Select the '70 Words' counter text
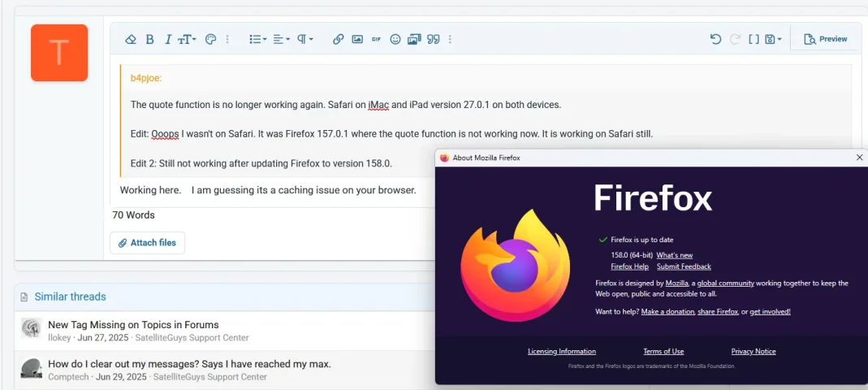This screenshot has height=390, width=868. tap(133, 215)
